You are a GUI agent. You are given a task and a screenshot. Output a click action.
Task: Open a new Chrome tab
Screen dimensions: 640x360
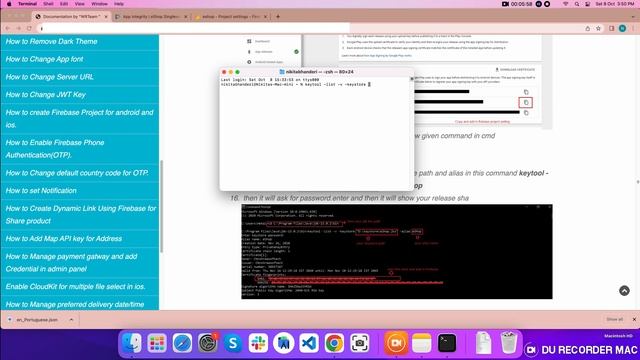278,16
